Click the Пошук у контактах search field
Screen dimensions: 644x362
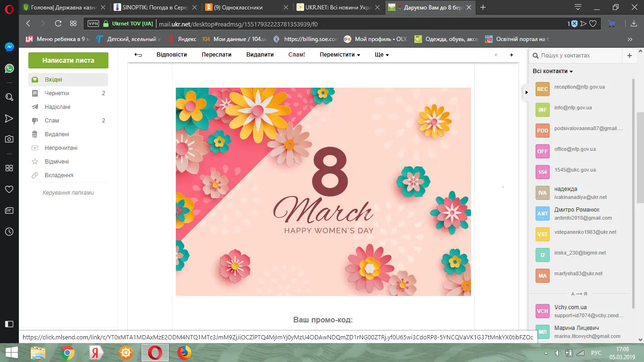tap(580, 56)
